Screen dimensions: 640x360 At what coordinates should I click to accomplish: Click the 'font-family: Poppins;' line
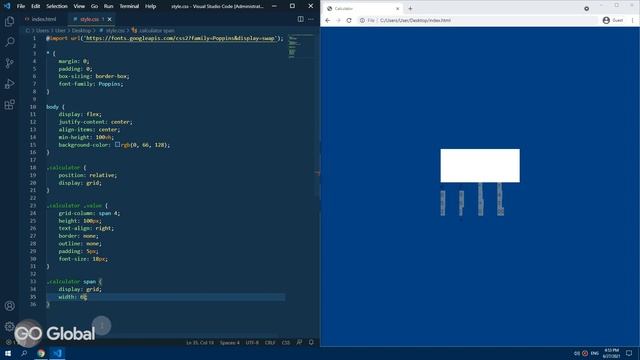click(x=91, y=84)
